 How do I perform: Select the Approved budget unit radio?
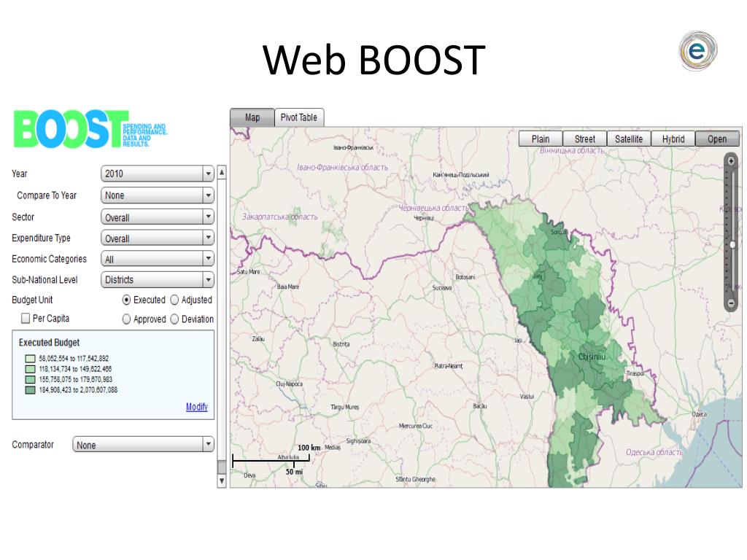(x=126, y=319)
